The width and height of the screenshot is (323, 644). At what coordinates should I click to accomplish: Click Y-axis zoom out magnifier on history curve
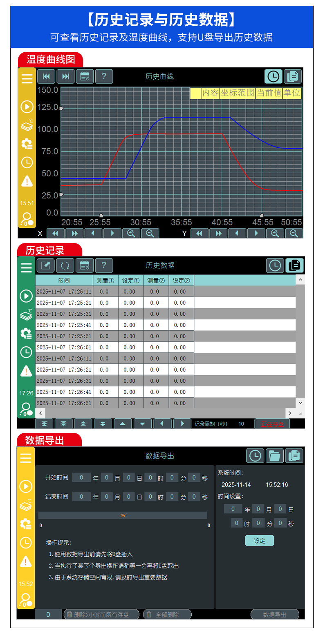(x=294, y=233)
